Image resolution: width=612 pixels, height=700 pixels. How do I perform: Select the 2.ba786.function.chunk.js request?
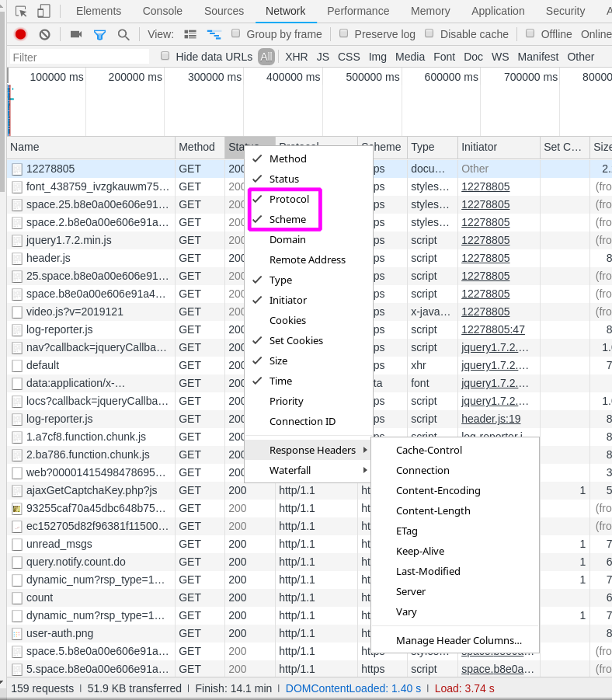coord(88,455)
